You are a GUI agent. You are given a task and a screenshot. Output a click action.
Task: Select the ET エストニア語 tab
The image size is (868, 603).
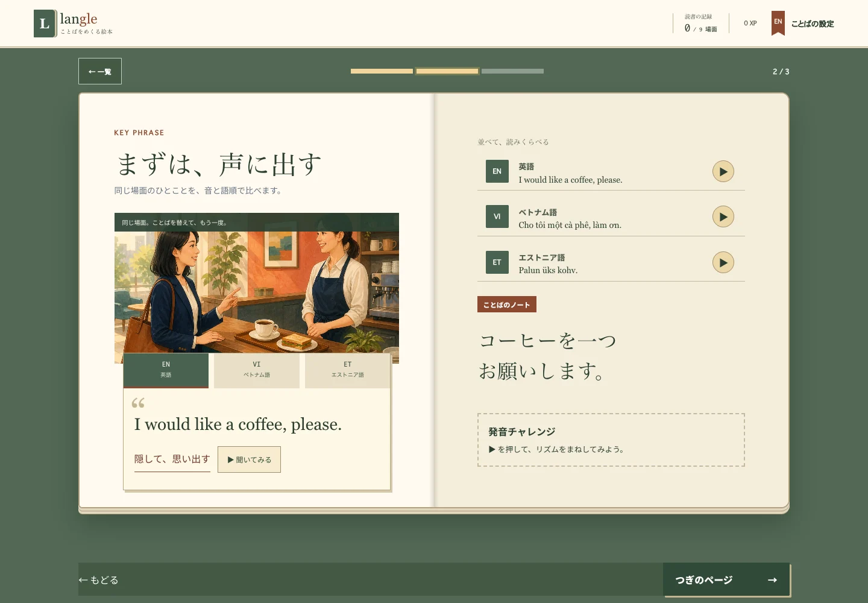pyautogui.click(x=348, y=370)
